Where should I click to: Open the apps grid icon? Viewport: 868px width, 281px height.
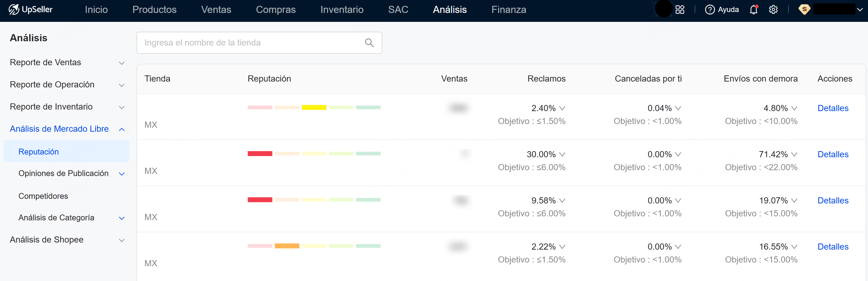(680, 10)
